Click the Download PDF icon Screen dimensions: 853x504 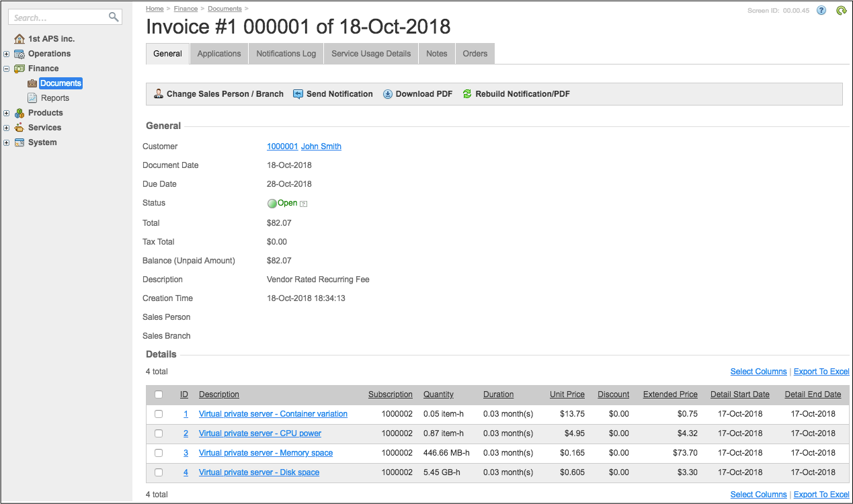(388, 94)
